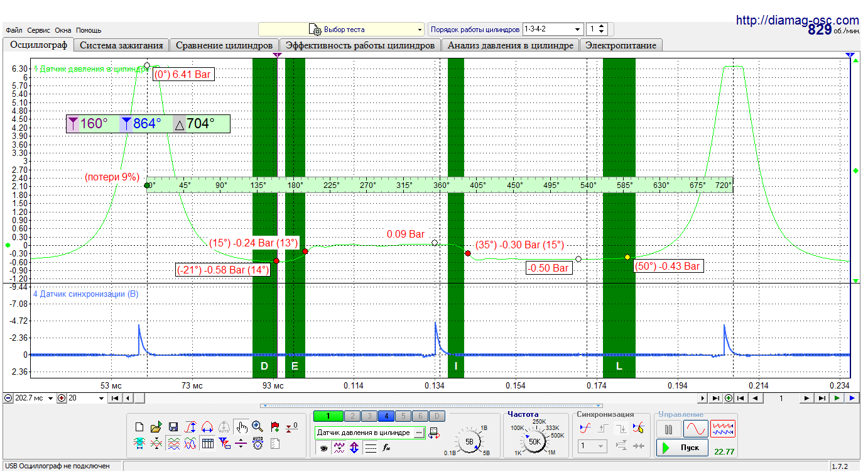Toggle channel 4 blue button
Screen dimensions: 868x474
coord(386,416)
